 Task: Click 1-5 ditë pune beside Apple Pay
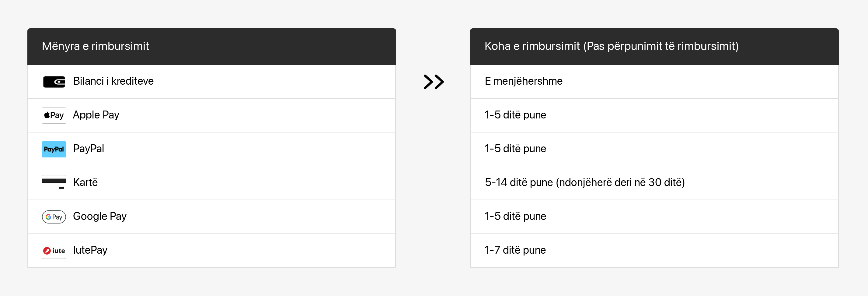(515, 115)
